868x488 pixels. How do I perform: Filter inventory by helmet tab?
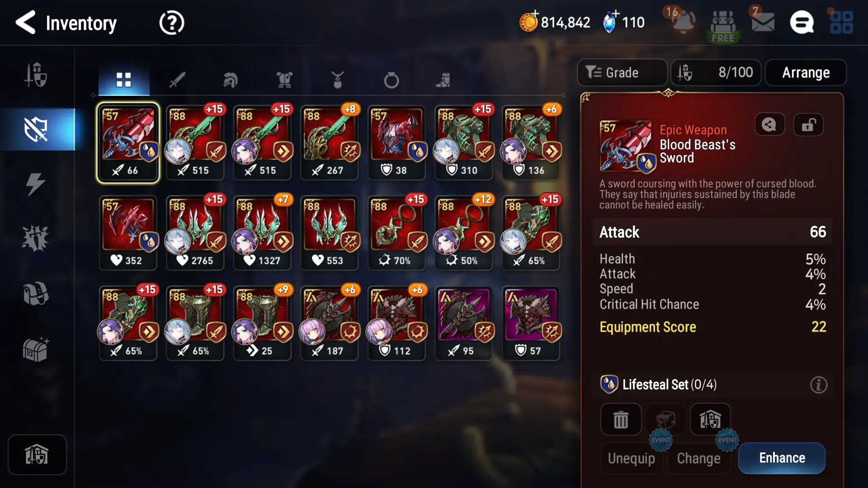(x=231, y=80)
